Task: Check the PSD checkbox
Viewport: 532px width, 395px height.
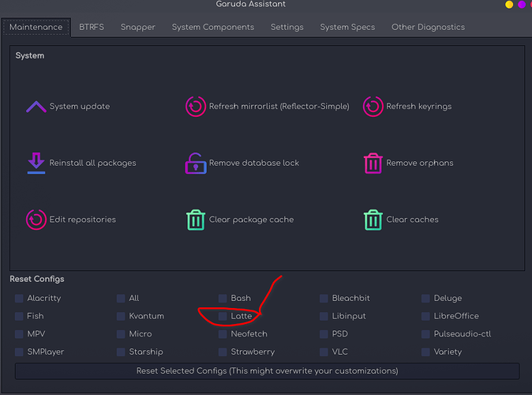Action: (324, 334)
